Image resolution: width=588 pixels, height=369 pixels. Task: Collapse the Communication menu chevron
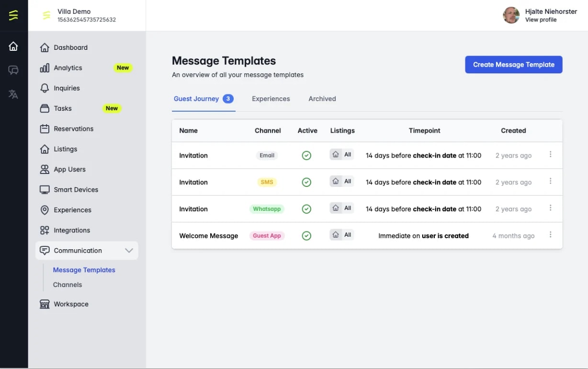[x=129, y=251]
